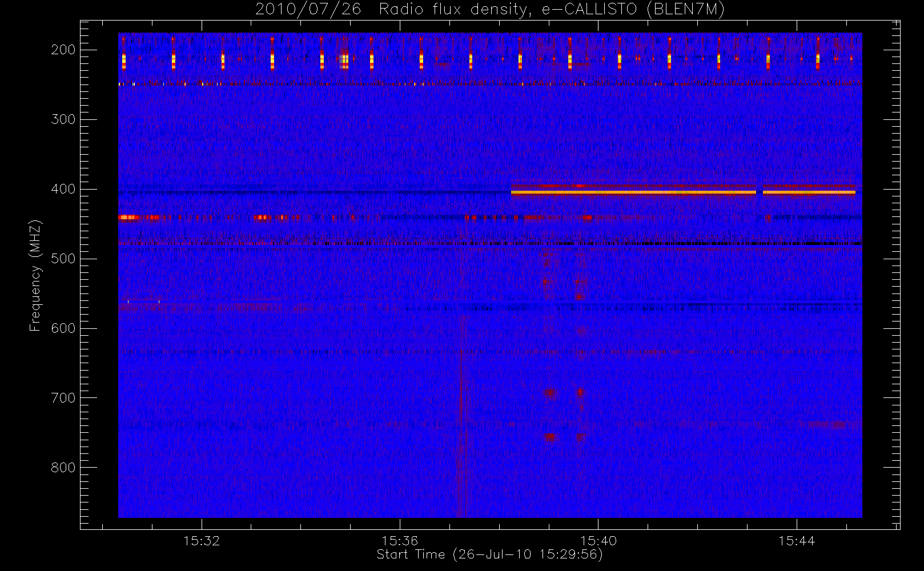This screenshot has width=924, height=571.
Task: Select the 600 frequency tick label
Action: (63, 328)
